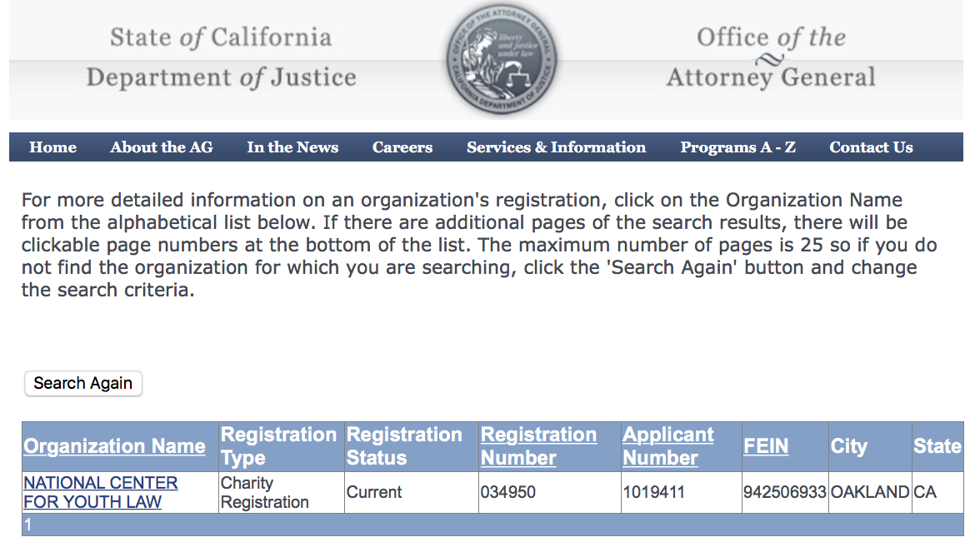Navigate to the Careers page
Image resolution: width=980 pixels, height=552 pixels.
point(402,147)
